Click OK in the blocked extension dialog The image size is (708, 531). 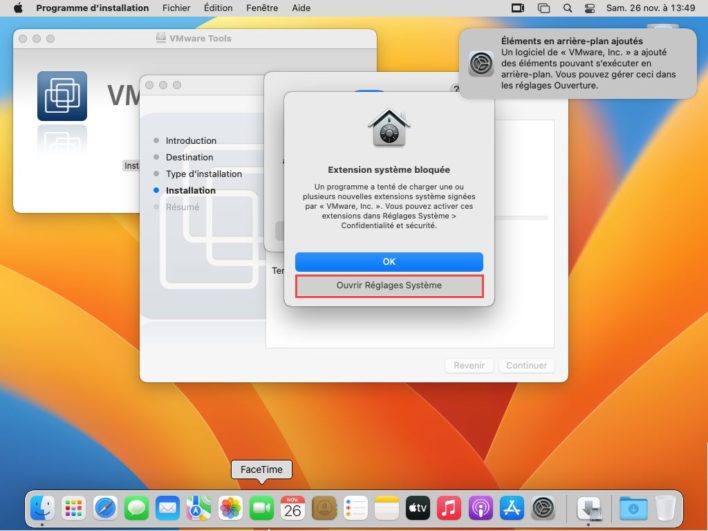(x=389, y=261)
